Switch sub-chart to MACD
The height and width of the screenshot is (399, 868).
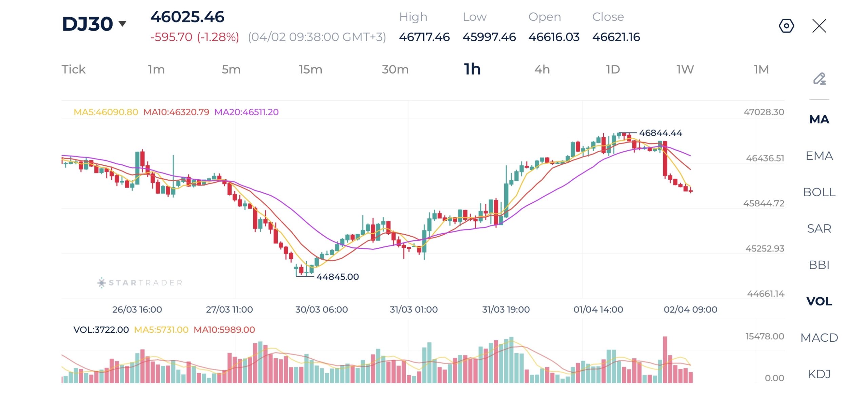pos(819,338)
